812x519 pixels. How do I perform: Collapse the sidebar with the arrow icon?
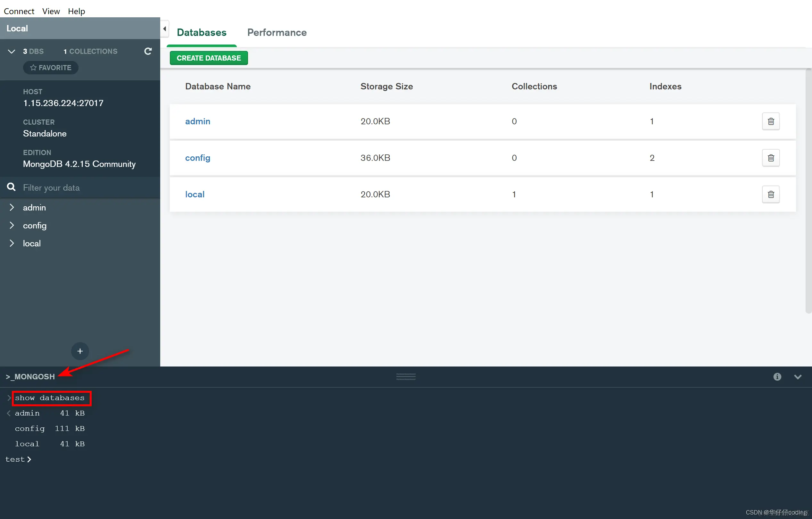coord(165,29)
